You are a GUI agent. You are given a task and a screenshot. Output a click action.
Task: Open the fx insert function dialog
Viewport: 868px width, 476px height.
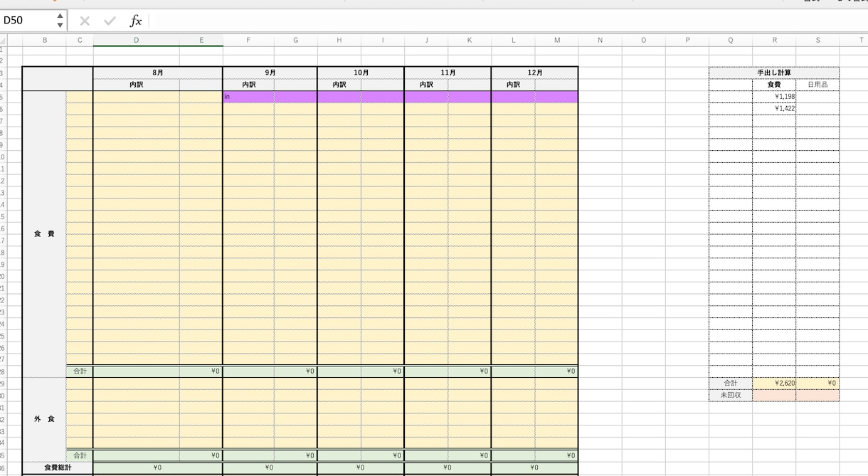click(x=135, y=21)
